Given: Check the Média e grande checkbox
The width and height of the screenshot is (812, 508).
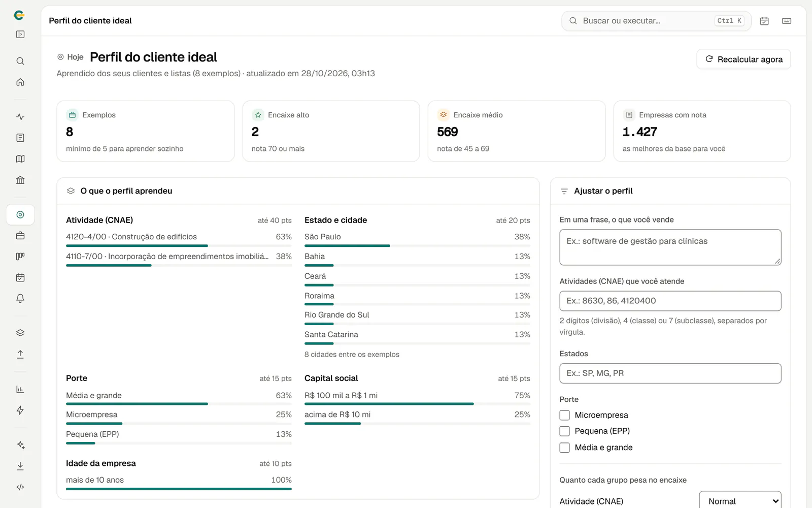Looking at the screenshot, I should pyautogui.click(x=564, y=448).
